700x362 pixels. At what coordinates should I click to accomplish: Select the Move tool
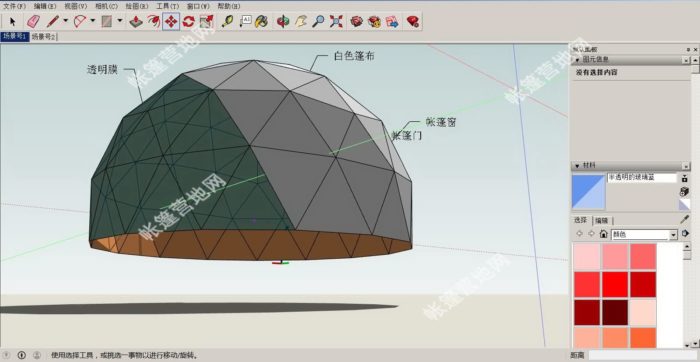tap(171, 21)
